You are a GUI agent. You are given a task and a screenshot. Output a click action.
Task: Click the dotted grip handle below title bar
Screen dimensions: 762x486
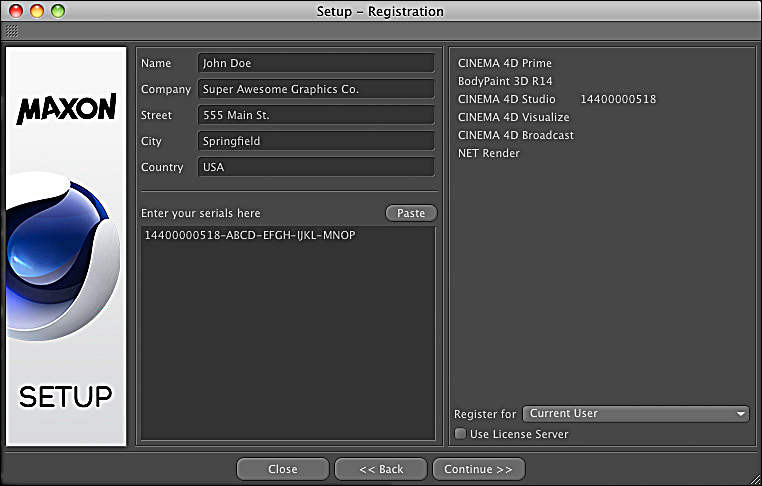(12, 31)
